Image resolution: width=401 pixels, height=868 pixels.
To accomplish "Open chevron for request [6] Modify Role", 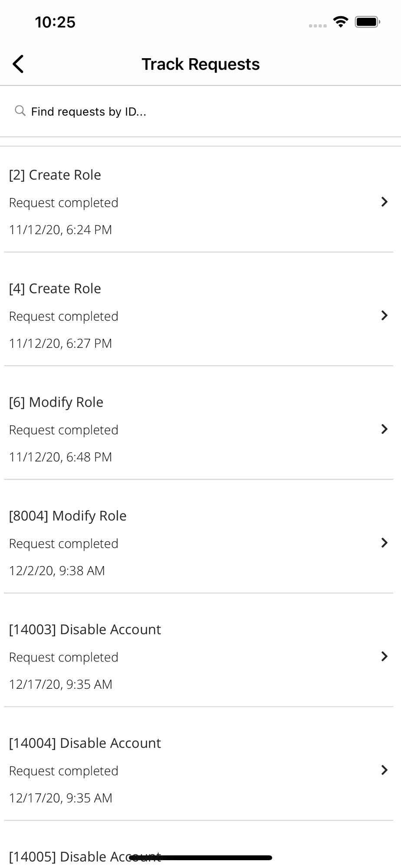I will pos(384,429).
